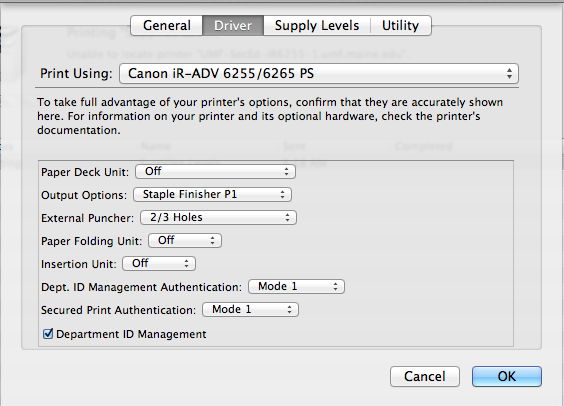The height and width of the screenshot is (406, 564).
Task: Click the Print Using dropdown arrows
Action: [x=509, y=74]
